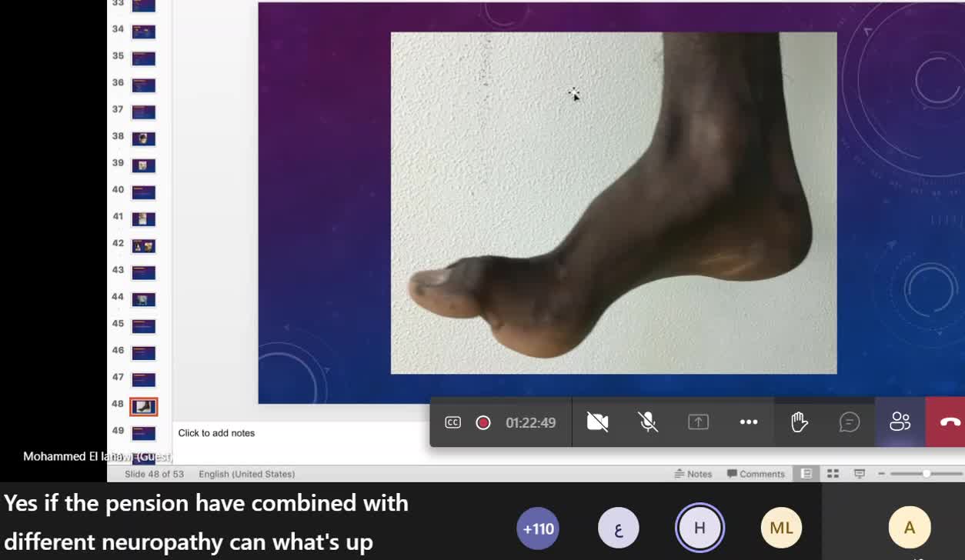Select slide 37 thumbnail
The image size is (965, 560).
point(144,112)
